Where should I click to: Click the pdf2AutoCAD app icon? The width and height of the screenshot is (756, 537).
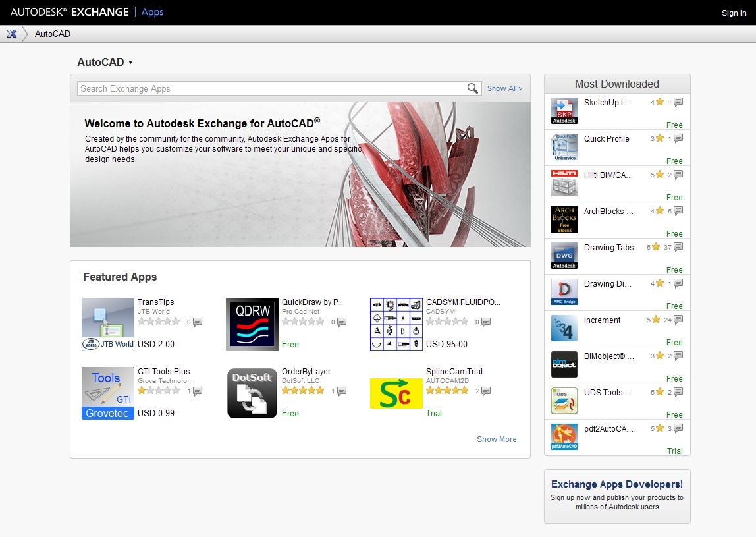565,437
